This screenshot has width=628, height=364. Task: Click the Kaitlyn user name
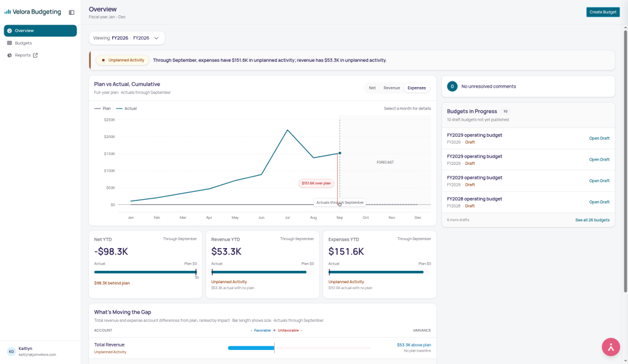[x=25, y=349]
